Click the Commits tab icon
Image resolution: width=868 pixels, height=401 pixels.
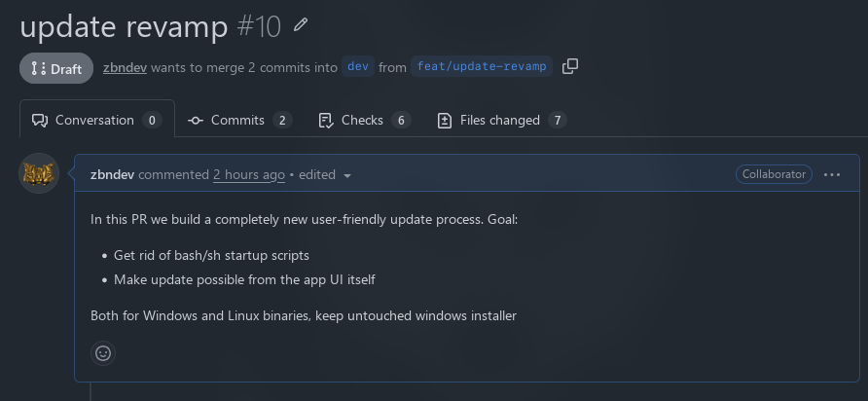pos(196,120)
